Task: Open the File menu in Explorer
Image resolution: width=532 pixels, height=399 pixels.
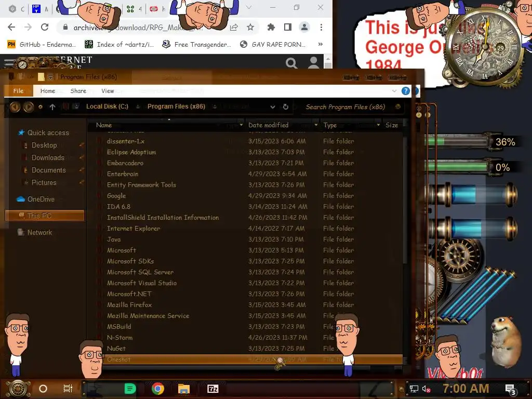Action: (x=18, y=91)
